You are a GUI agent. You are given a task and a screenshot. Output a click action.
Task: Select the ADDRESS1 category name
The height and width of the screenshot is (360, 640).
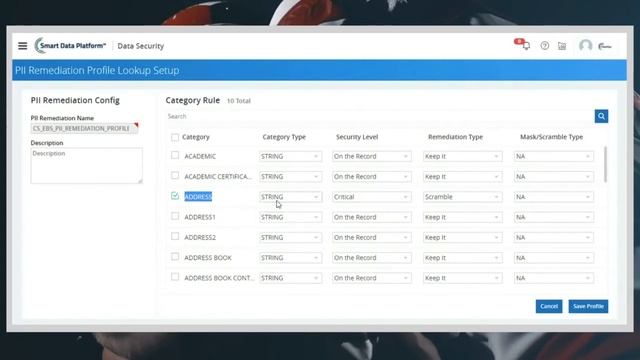point(200,217)
